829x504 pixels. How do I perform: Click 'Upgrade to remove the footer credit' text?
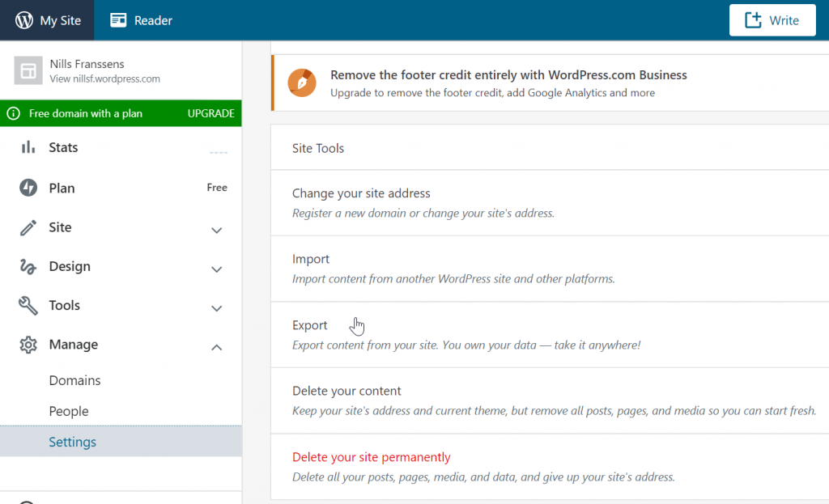point(493,93)
